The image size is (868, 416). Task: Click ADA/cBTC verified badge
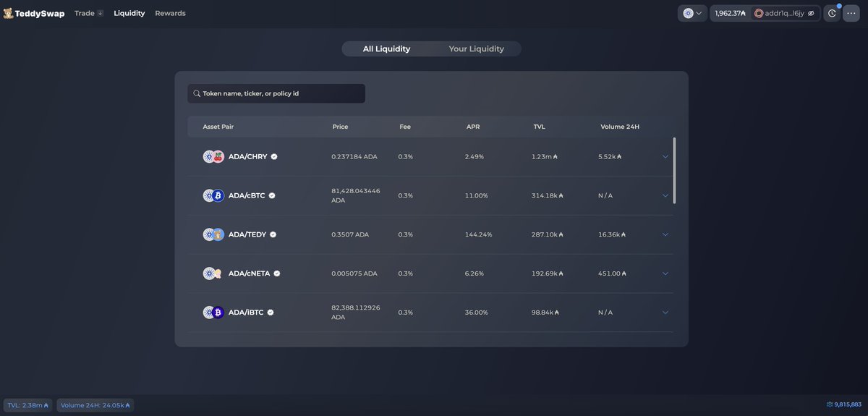(x=272, y=195)
